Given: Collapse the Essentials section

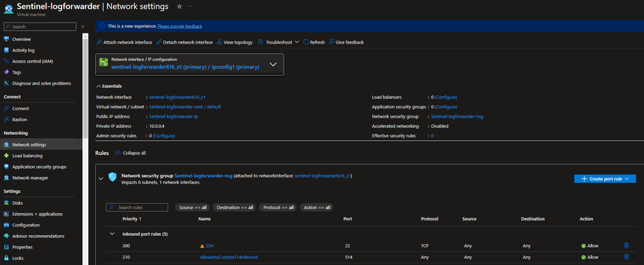Looking at the screenshot, I should pos(109,86).
